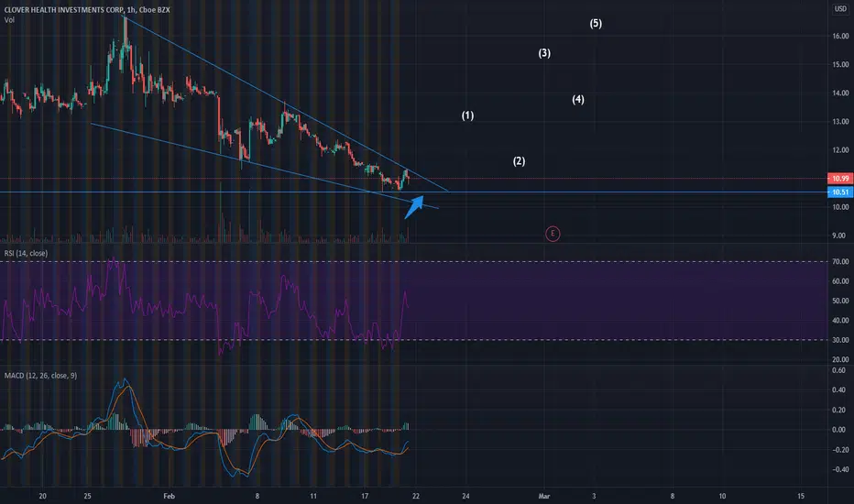Click the Mar label on the time axis

(543, 496)
